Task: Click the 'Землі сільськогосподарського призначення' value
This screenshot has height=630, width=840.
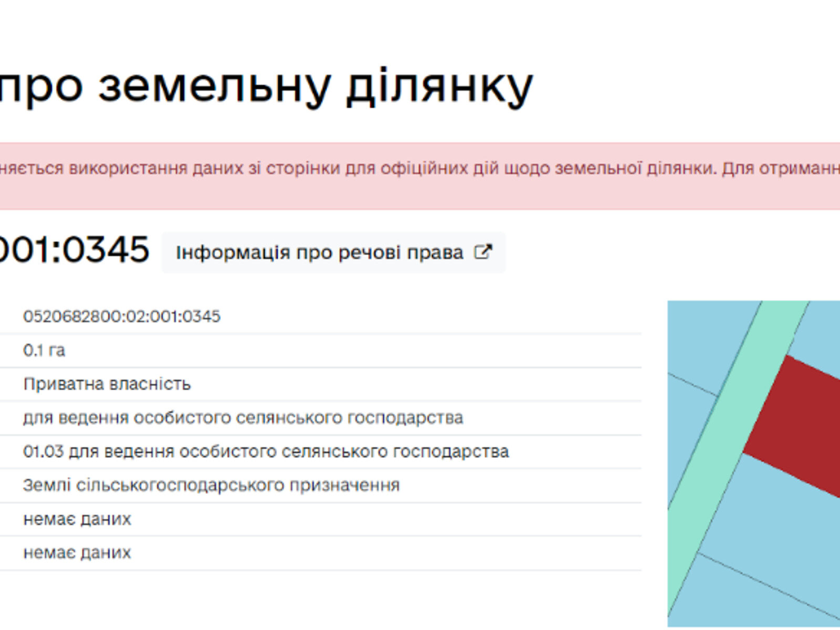Action: point(212,485)
